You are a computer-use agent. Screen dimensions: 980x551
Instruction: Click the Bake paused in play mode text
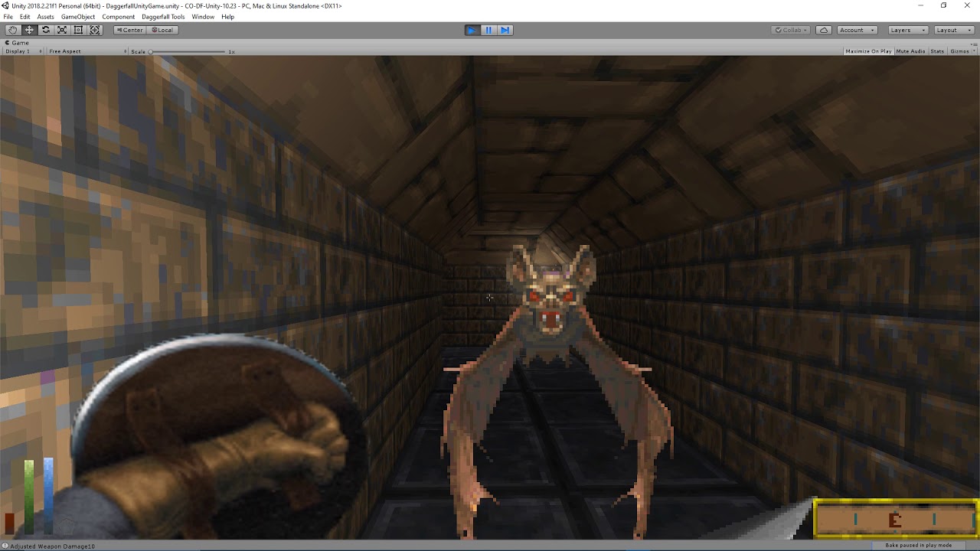(x=918, y=546)
